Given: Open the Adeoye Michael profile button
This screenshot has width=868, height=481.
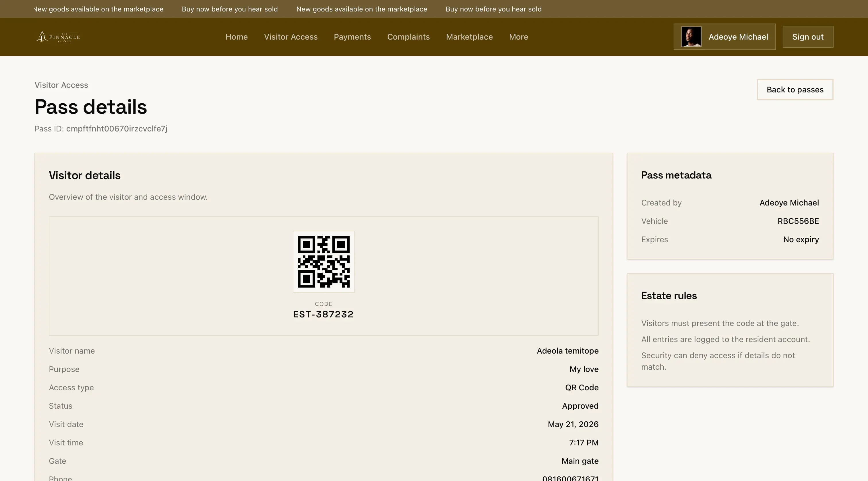Looking at the screenshot, I should pyautogui.click(x=724, y=37).
